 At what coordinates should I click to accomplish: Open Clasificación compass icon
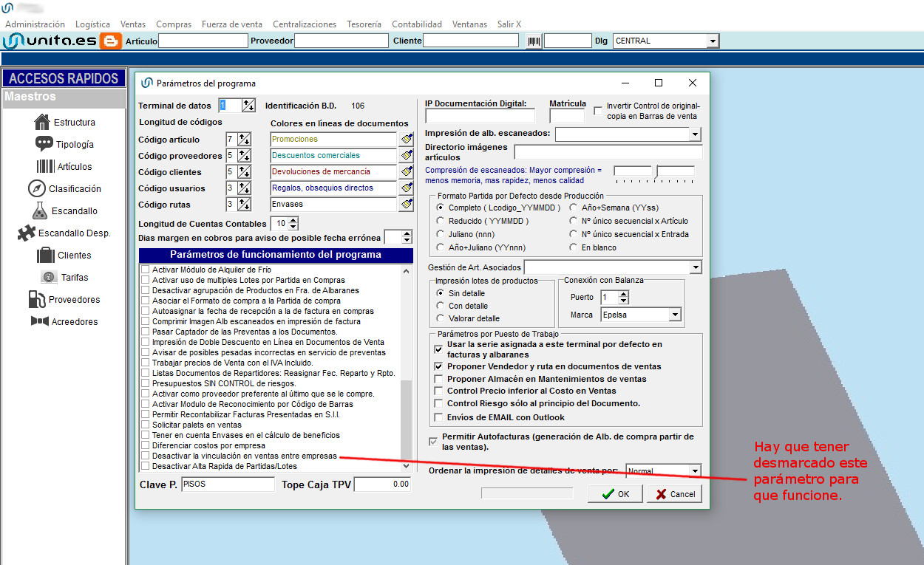(x=37, y=188)
